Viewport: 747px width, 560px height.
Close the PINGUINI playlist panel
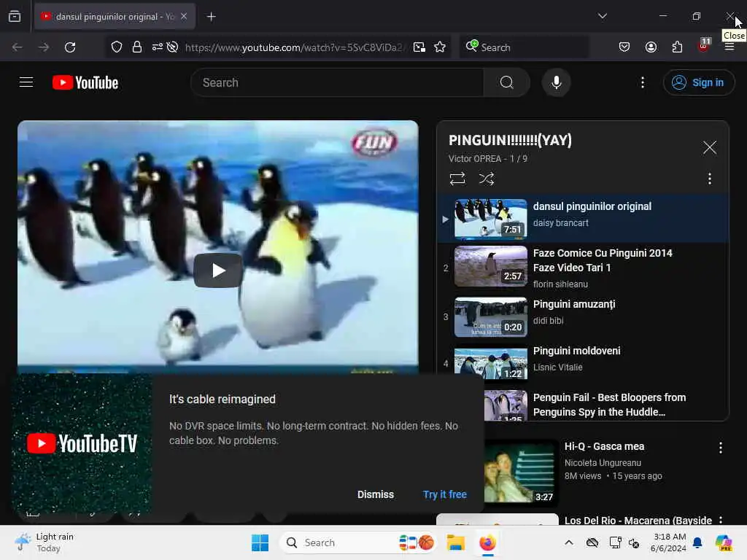click(709, 147)
